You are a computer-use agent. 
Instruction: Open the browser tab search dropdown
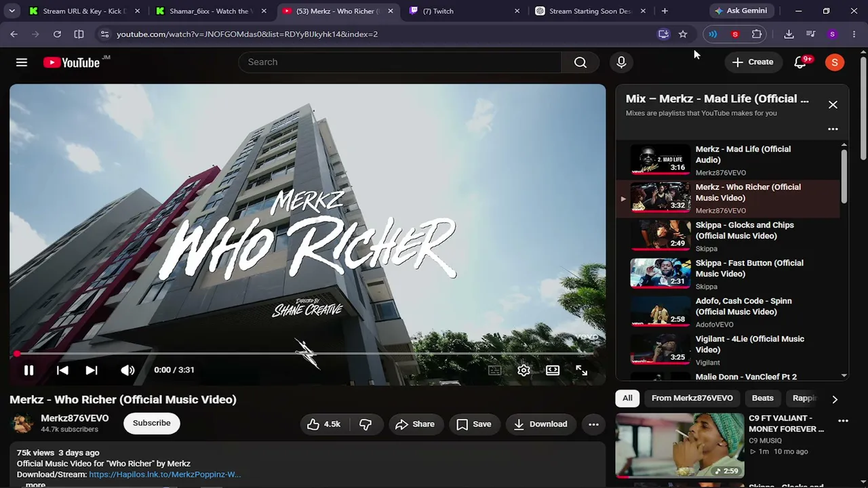coord(12,11)
